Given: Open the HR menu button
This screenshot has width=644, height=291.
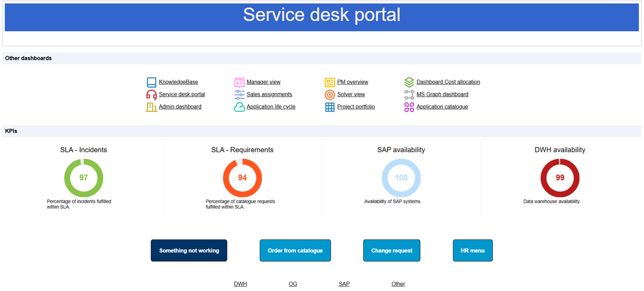Looking at the screenshot, I should tap(473, 251).
